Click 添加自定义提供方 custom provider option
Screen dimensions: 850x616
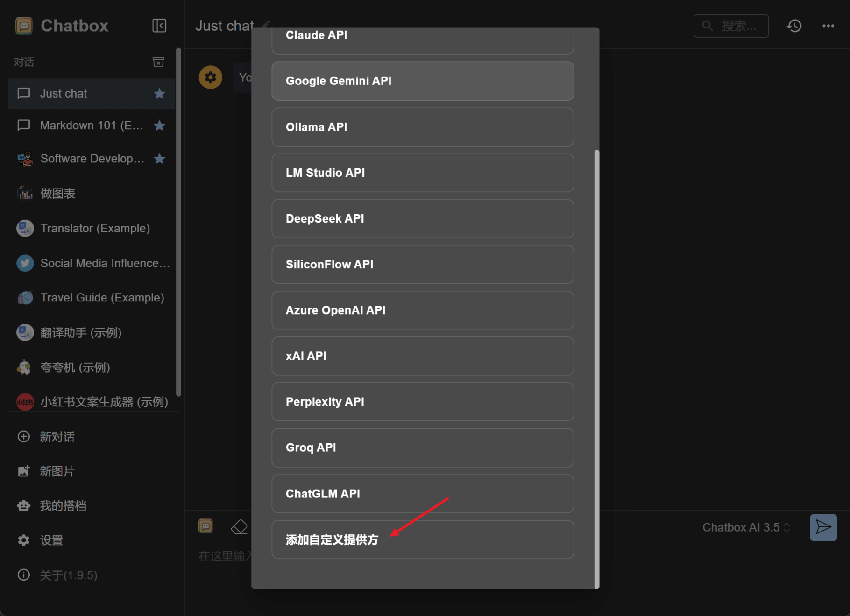(422, 539)
